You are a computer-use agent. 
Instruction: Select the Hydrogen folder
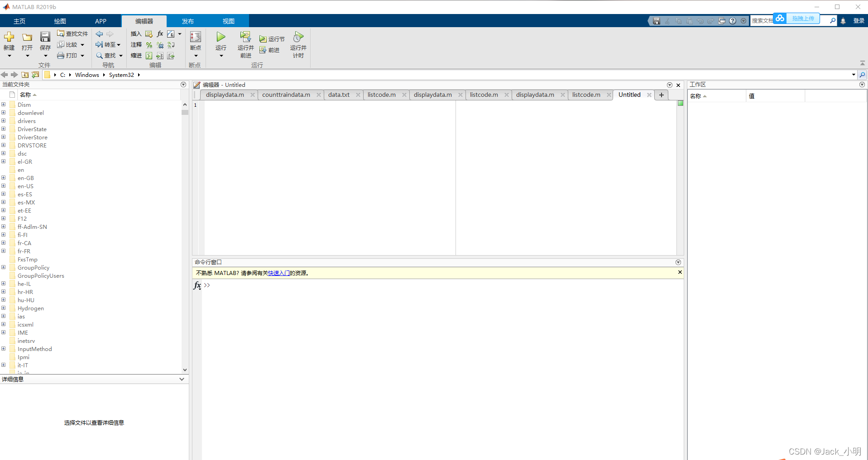[31, 308]
